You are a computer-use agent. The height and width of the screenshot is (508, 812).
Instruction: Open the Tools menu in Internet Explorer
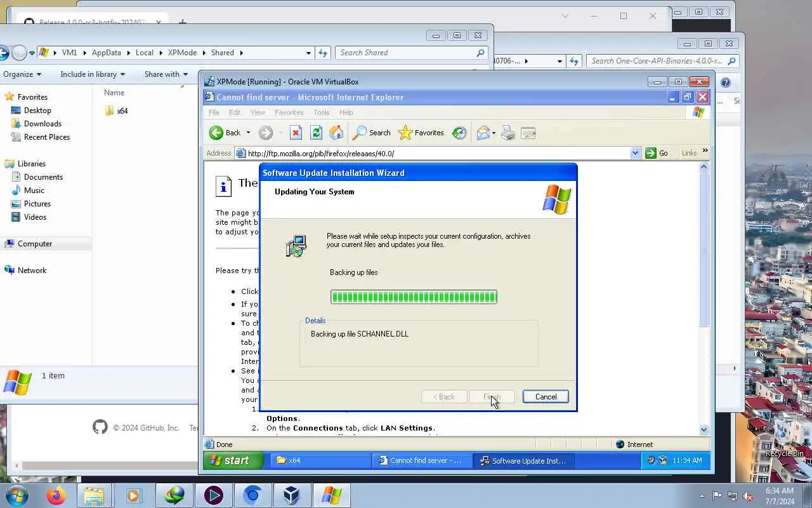(x=322, y=112)
